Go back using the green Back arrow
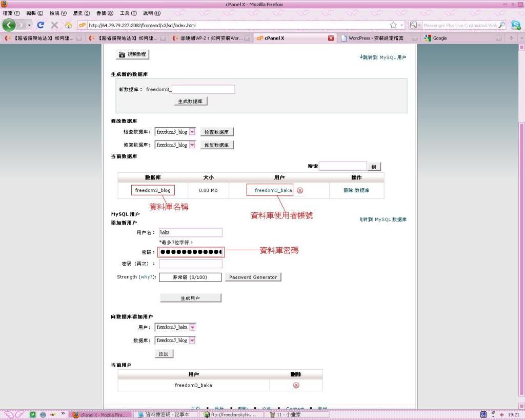Image resolution: width=525 pixels, height=420 pixels. 9,25
